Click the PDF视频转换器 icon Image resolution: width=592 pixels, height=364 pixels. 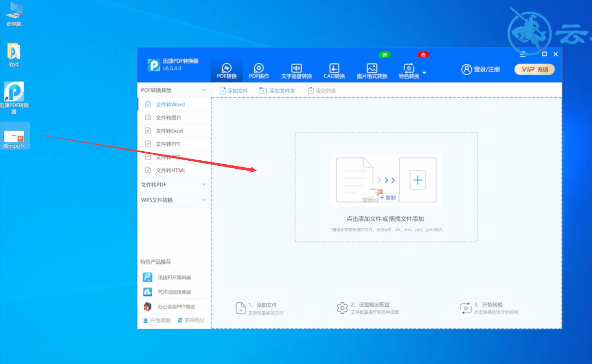click(148, 292)
